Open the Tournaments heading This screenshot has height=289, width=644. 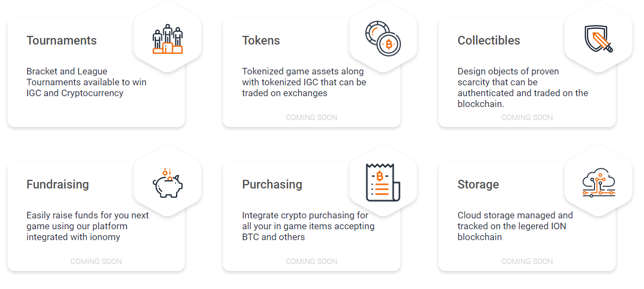(61, 41)
